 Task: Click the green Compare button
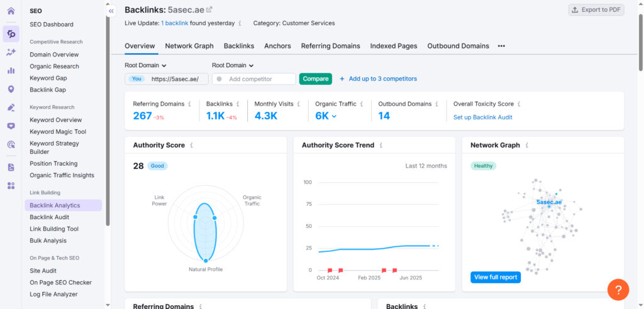pos(316,79)
